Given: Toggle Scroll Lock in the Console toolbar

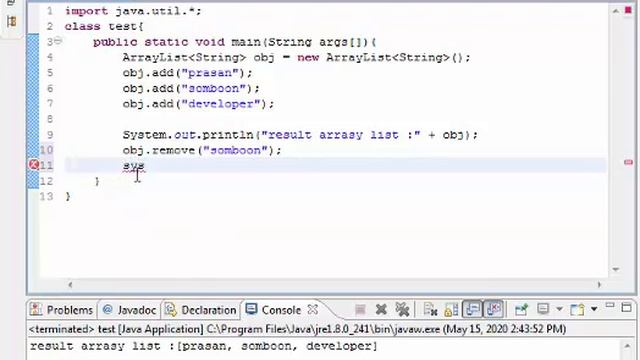Looking at the screenshot, I should (451, 310).
